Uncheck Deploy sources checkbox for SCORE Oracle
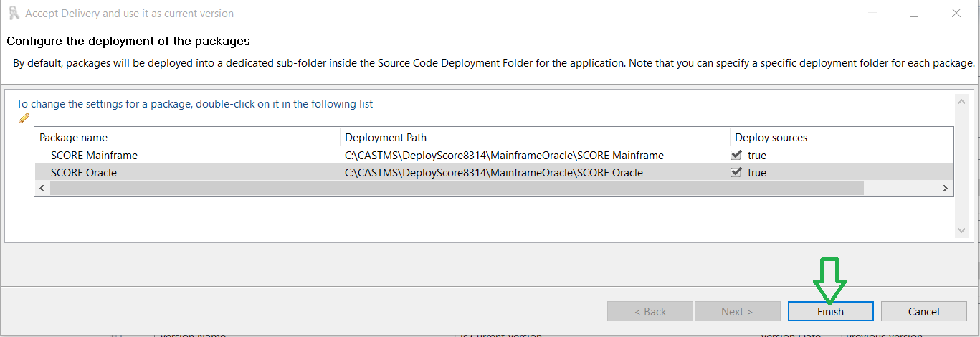Viewport: 980px width, 337px height. point(736,172)
